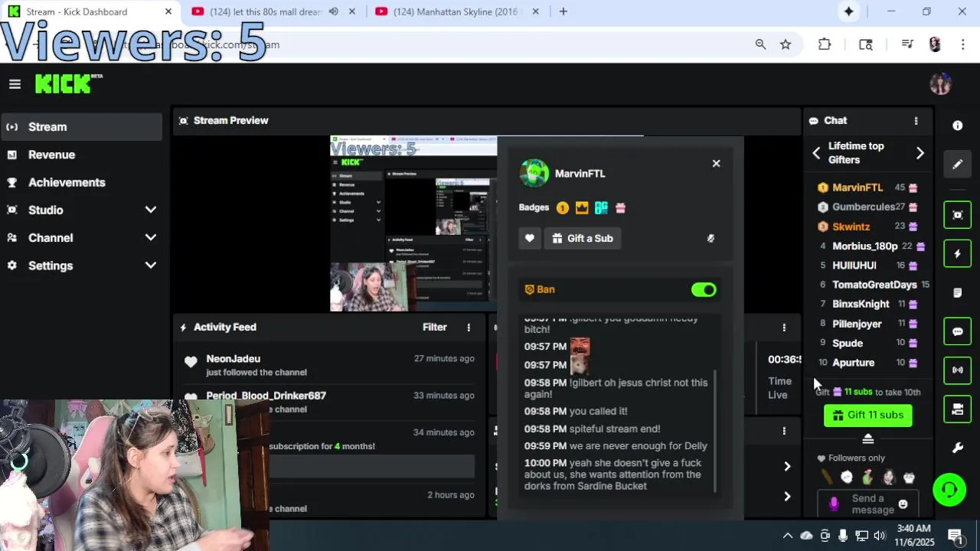This screenshot has height=551, width=980.
Task: Open the Achievements page in sidebar
Action: pyautogui.click(x=81, y=182)
